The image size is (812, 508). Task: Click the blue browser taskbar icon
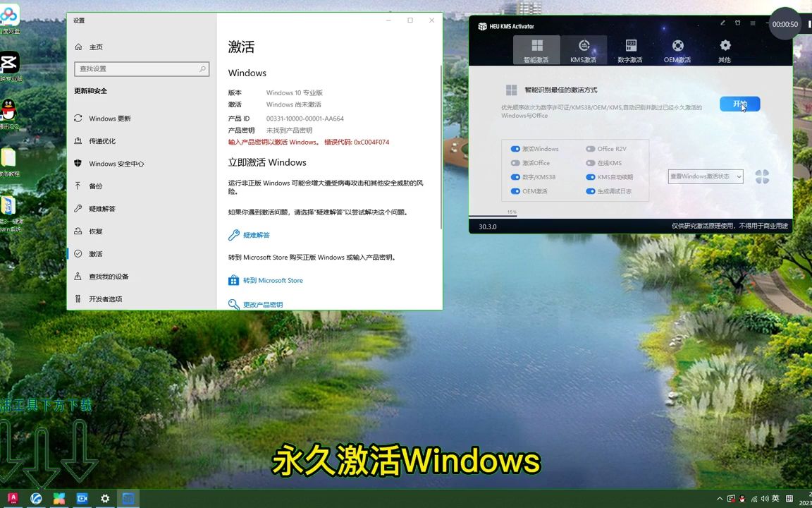click(x=36, y=498)
